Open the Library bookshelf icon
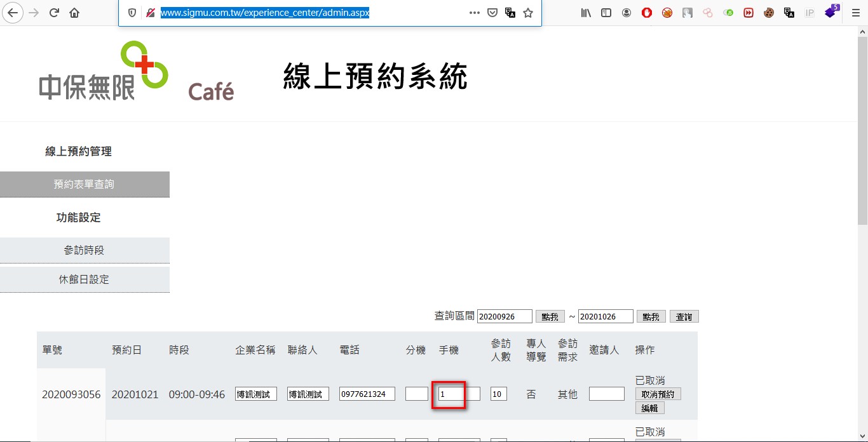This screenshot has width=868, height=442. pos(586,13)
